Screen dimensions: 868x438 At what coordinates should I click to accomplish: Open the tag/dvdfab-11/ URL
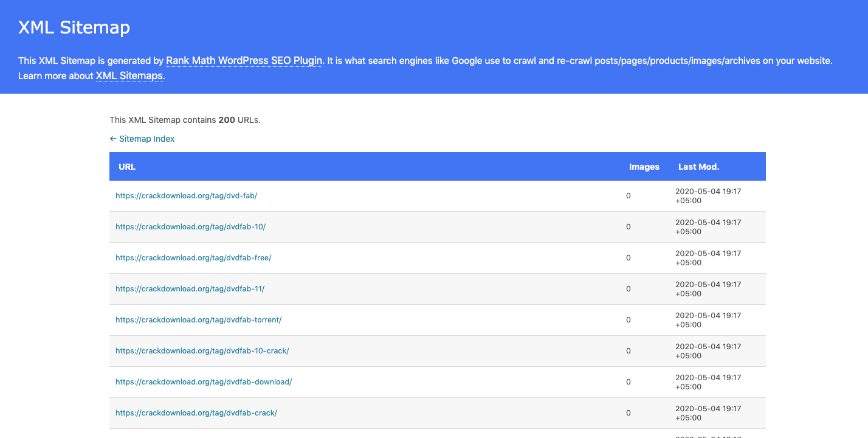click(190, 289)
